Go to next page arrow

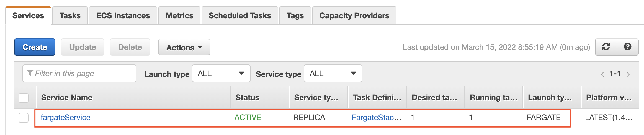(x=628, y=74)
